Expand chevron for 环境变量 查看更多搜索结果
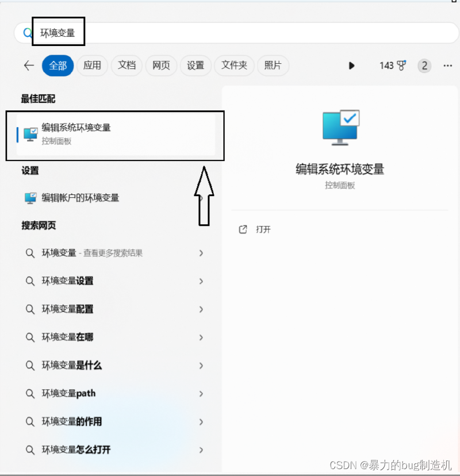The height and width of the screenshot is (476, 460). click(201, 253)
